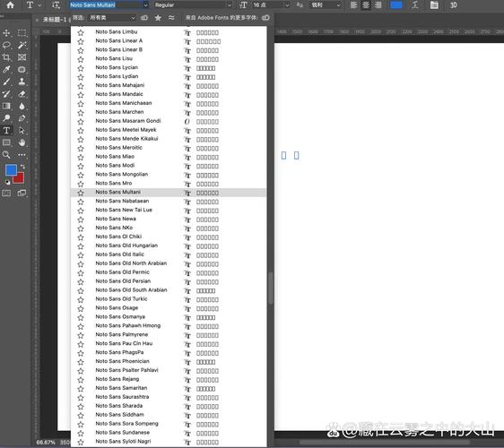
Task: Open the blue foreground color swatch
Action: (x=11, y=170)
